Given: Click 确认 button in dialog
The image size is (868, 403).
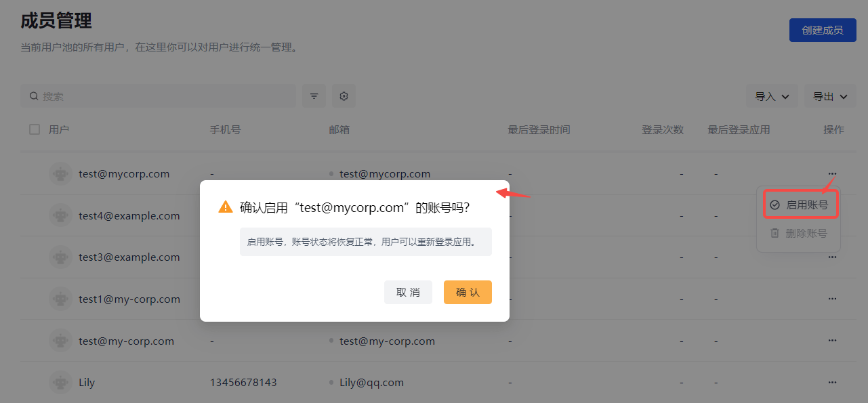Looking at the screenshot, I should pos(468,293).
